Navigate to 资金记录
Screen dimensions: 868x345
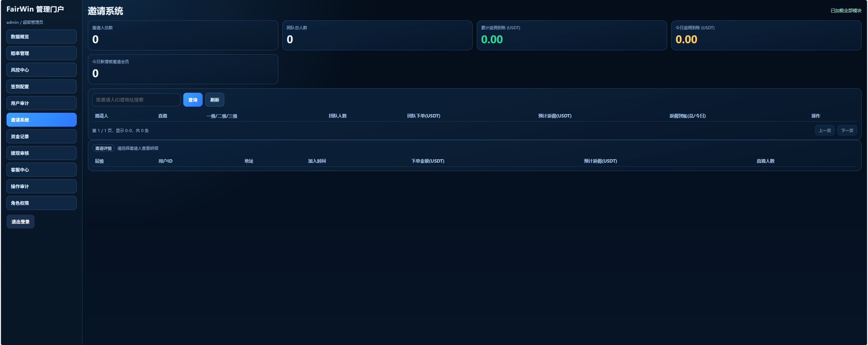coord(41,137)
